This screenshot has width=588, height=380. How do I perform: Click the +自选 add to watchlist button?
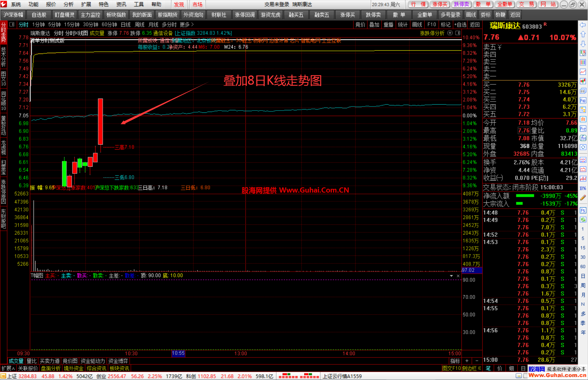(460, 25)
